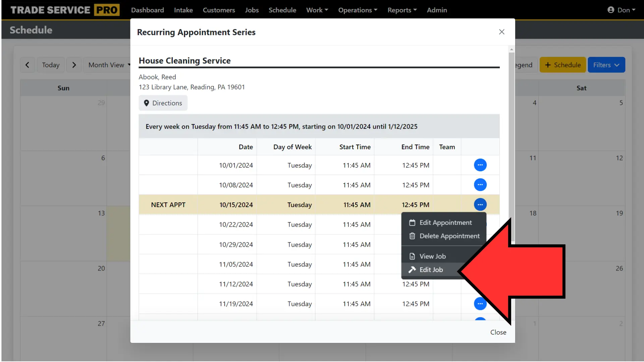Image resolution: width=644 pixels, height=362 pixels.
Task: Expand the Work menu
Action: click(x=317, y=10)
